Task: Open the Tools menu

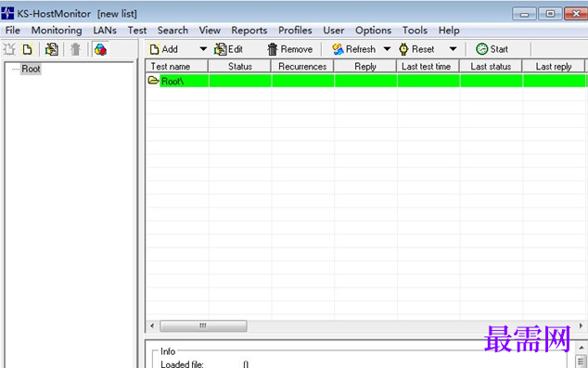Action: coord(415,31)
